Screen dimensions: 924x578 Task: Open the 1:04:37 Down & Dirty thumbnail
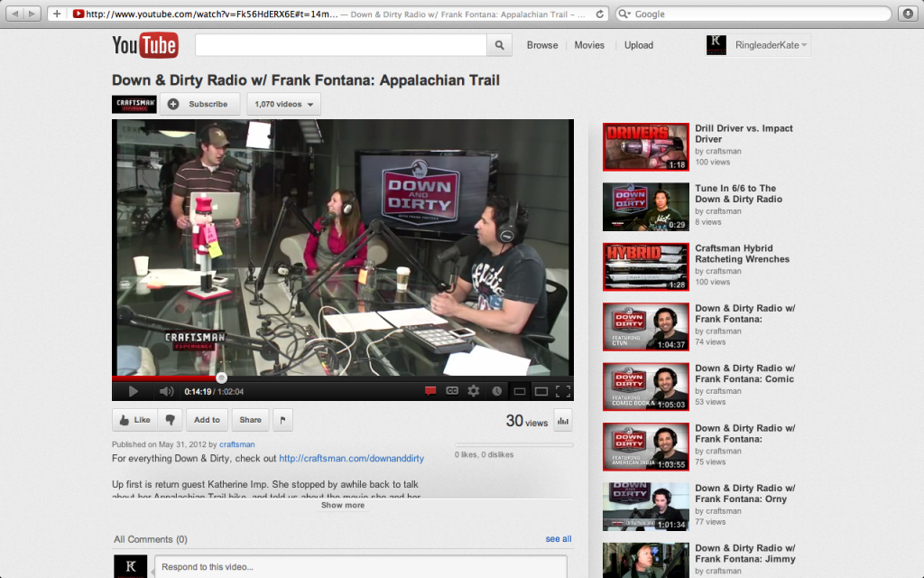646,327
